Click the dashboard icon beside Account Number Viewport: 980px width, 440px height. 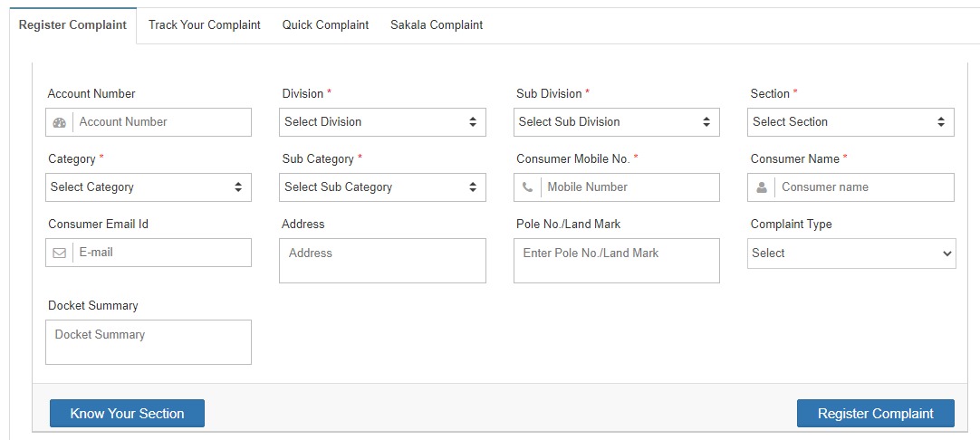click(60, 122)
